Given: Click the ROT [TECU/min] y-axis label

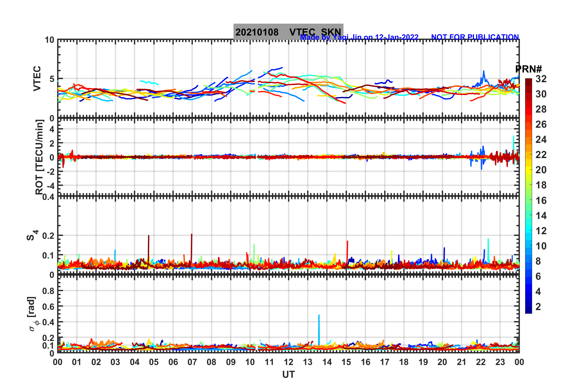Looking at the screenshot, I should click(39, 157).
